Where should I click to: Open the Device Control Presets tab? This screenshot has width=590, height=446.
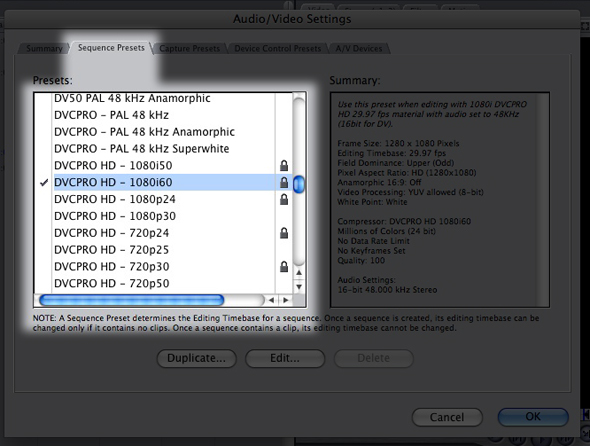pyautogui.click(x=278, y=49)
